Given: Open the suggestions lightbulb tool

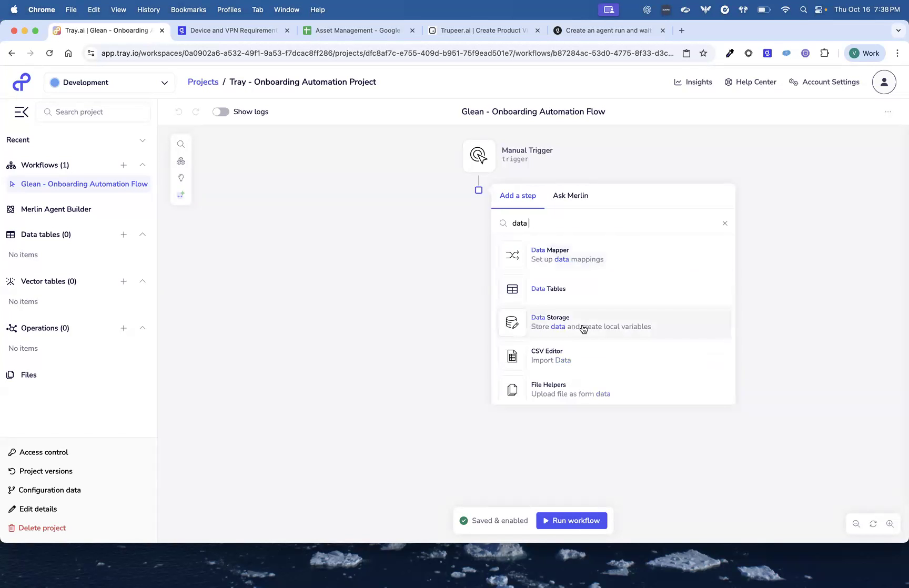Looking at the screenshot, I should [181, 178].
